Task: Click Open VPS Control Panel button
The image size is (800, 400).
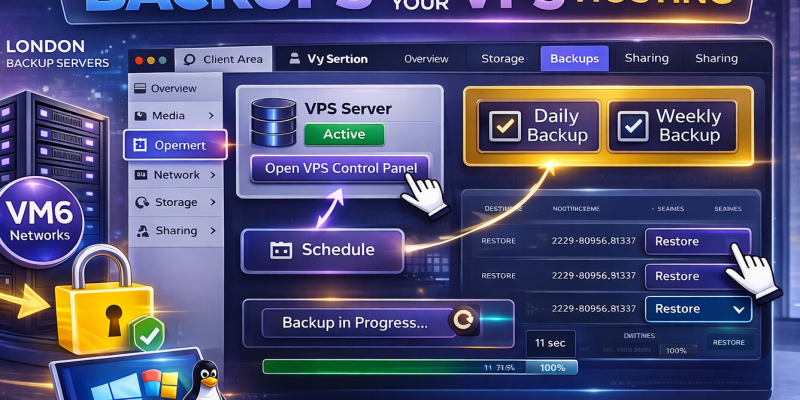Action: (x=340, y=168)
